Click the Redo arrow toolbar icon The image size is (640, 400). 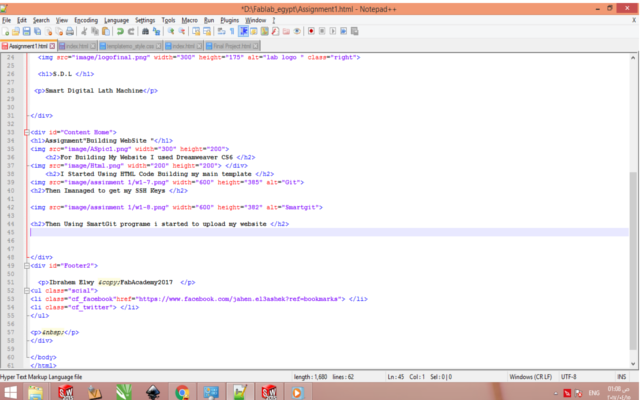pyautogui.click(x=131, y=31)
